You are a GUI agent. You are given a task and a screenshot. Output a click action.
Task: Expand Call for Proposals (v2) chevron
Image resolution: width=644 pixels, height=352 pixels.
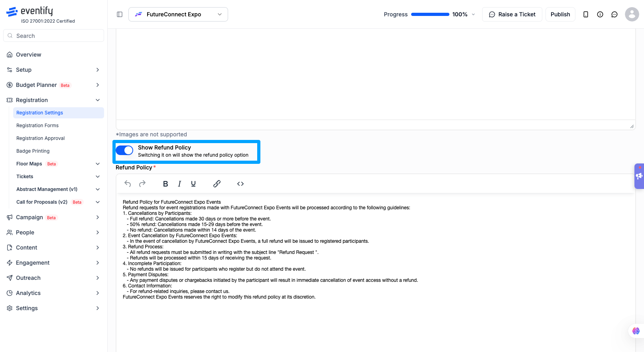(x=98, y=202)
